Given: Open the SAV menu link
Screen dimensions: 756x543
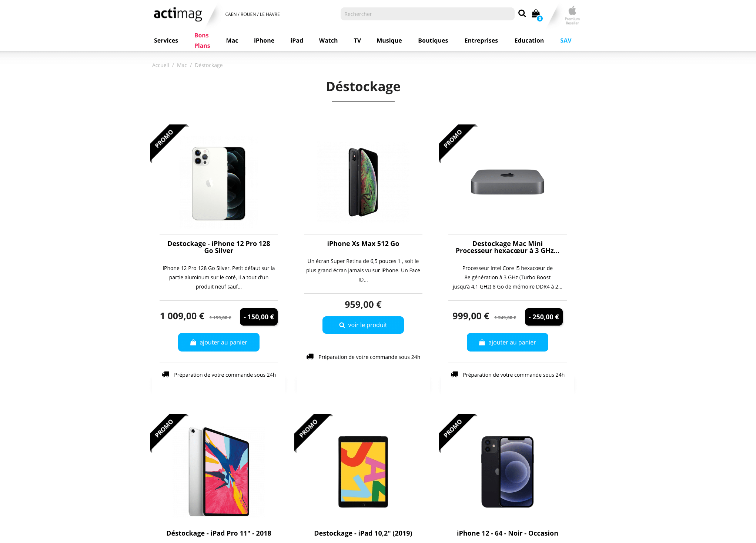Looking at the screenshot, I should pos(566,40).
